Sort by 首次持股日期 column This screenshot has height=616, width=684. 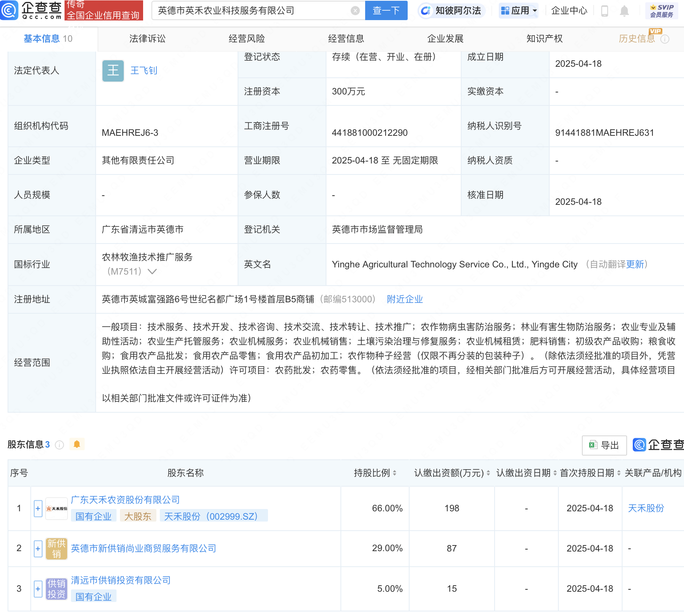[x=619, y=473]
